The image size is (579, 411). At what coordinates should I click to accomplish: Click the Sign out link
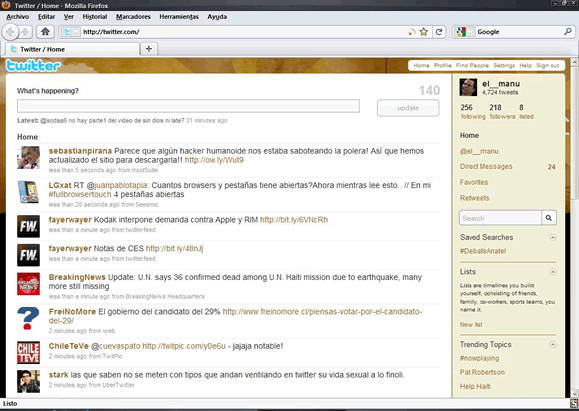pyautogui.click(x=548, y=65)
